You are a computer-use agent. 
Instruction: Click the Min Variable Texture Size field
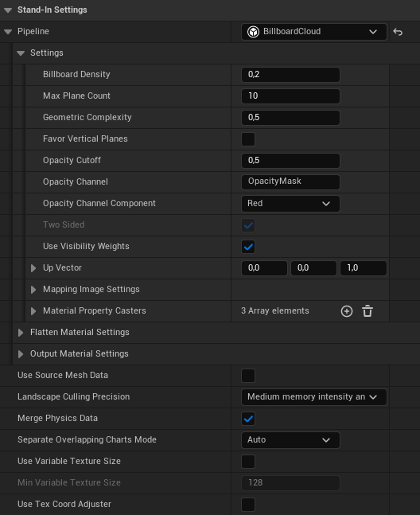pos(290,483)
